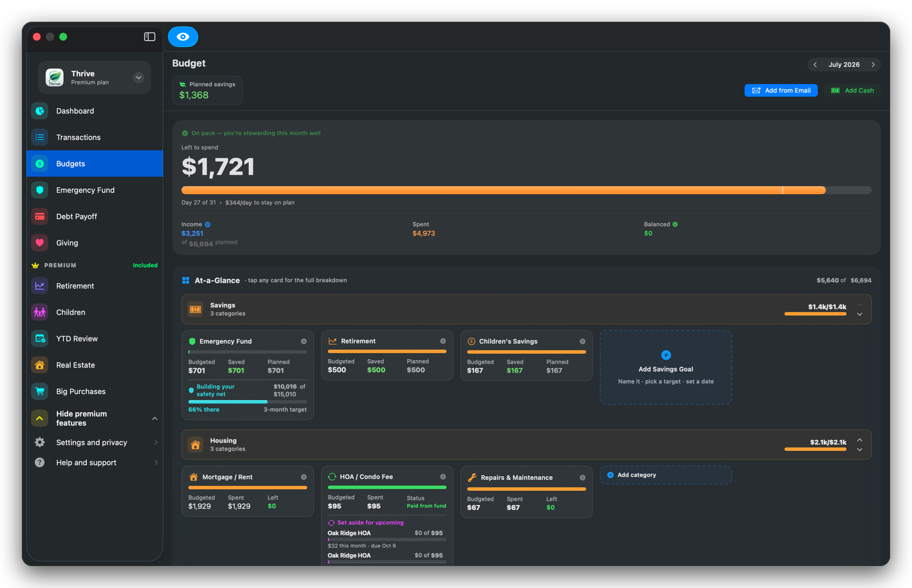Open Children premium page label
Screen dimensions: 912x588
click(71, 312)
